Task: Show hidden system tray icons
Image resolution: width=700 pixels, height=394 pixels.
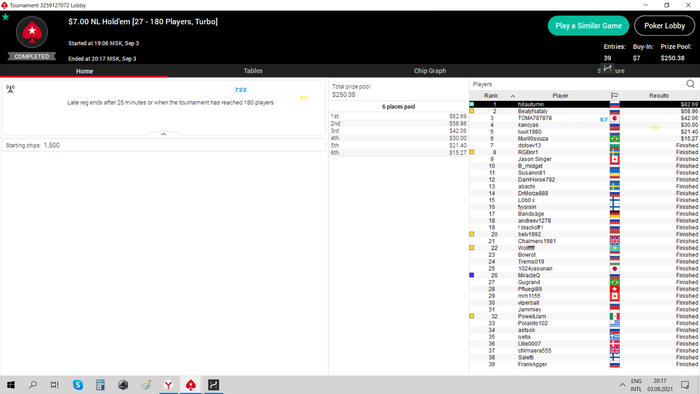Action: (x=622, y=385)
